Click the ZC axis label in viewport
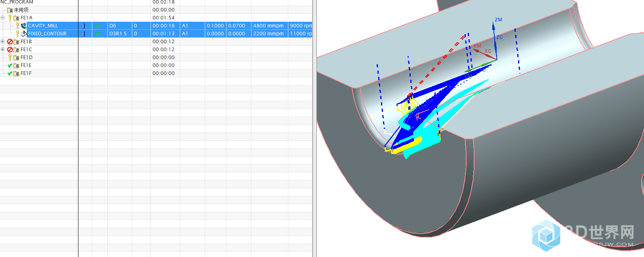644x257 pixels. 499,37
